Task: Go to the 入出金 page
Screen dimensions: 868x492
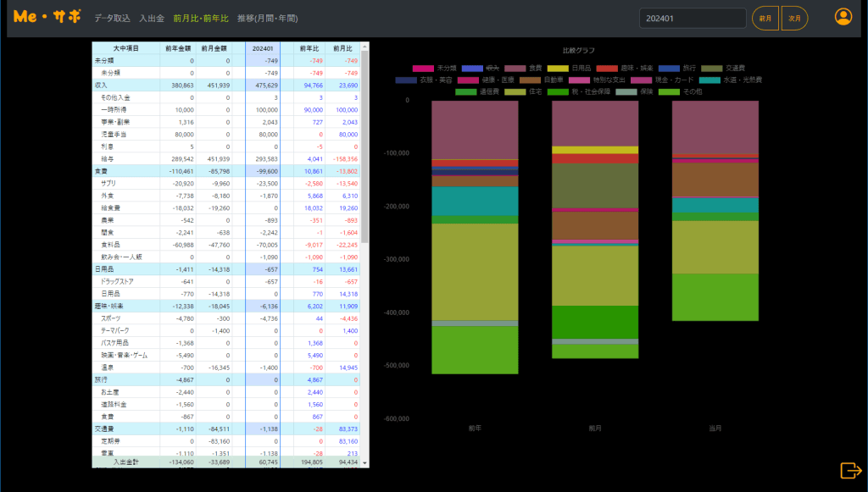Action: [152, 18]
